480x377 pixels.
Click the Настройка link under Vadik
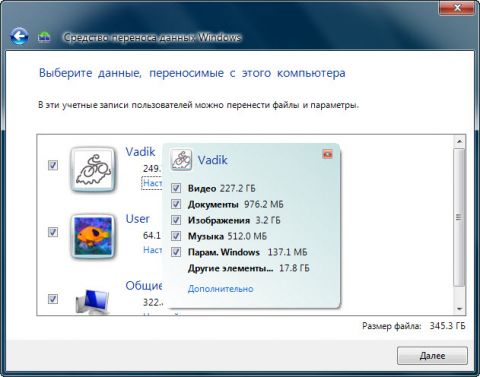tap(152, 183)
